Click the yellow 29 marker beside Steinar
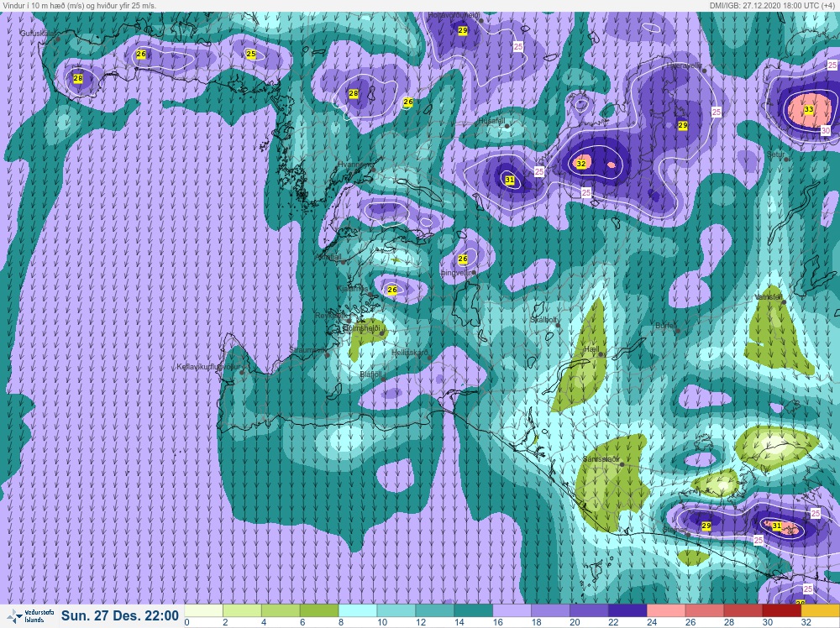840x628 pixels. [x=706, y=526]
